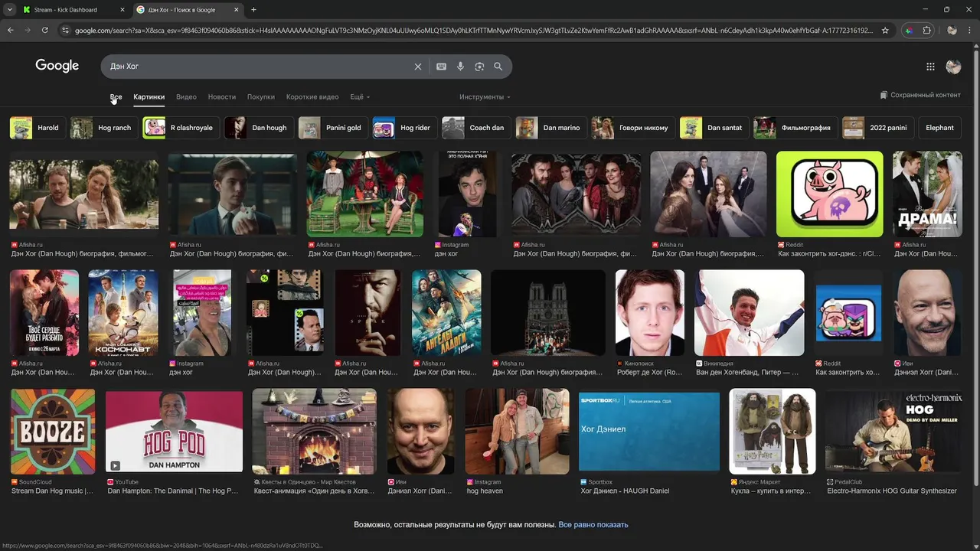Open the Stream Dan Hog music result
This screenshot has height=551, width=980.
click(x=52, y=491)
